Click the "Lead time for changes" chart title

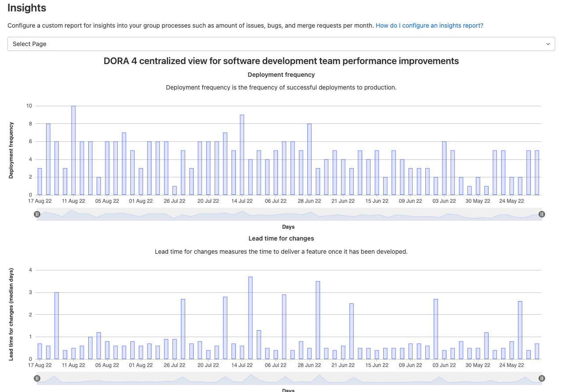(x=281, y=238)
